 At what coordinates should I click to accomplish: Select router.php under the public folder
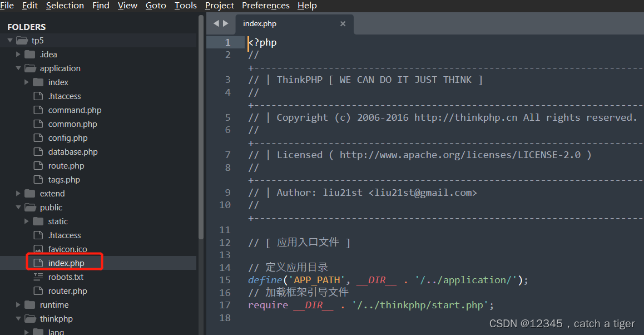[x=68, y=290]
